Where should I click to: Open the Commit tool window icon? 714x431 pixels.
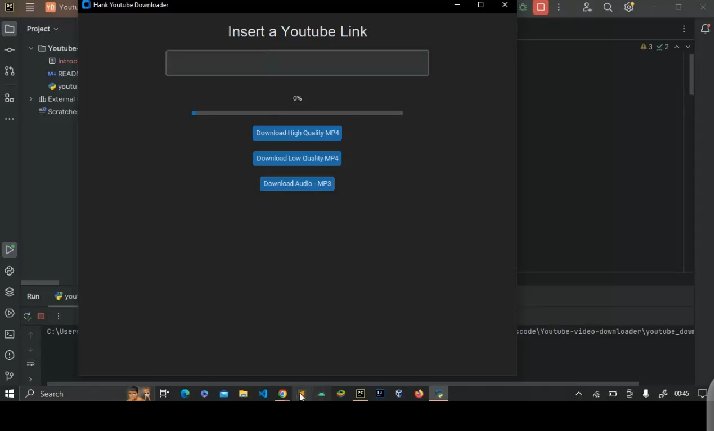click(10, 50)
